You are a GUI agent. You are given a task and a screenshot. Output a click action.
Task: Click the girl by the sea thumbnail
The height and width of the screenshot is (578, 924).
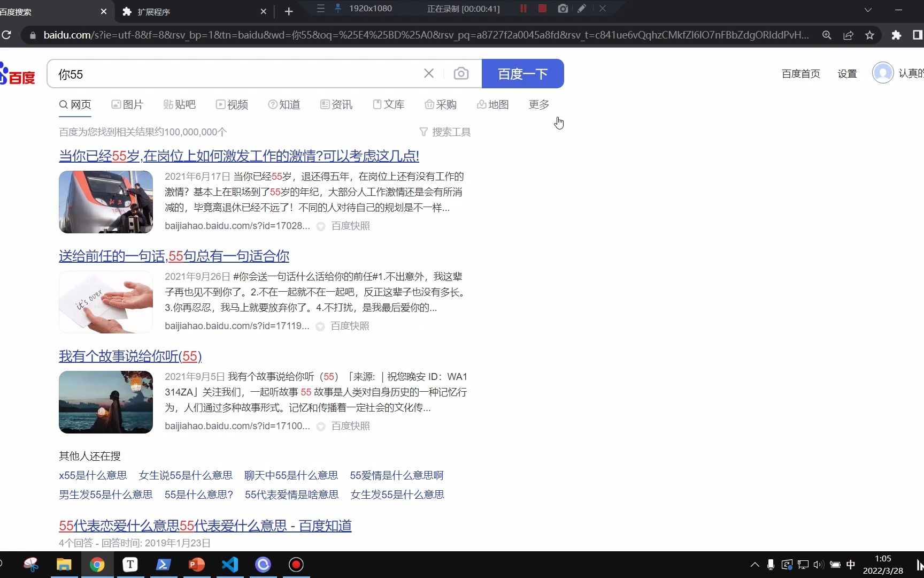click(x=106, y=402)
